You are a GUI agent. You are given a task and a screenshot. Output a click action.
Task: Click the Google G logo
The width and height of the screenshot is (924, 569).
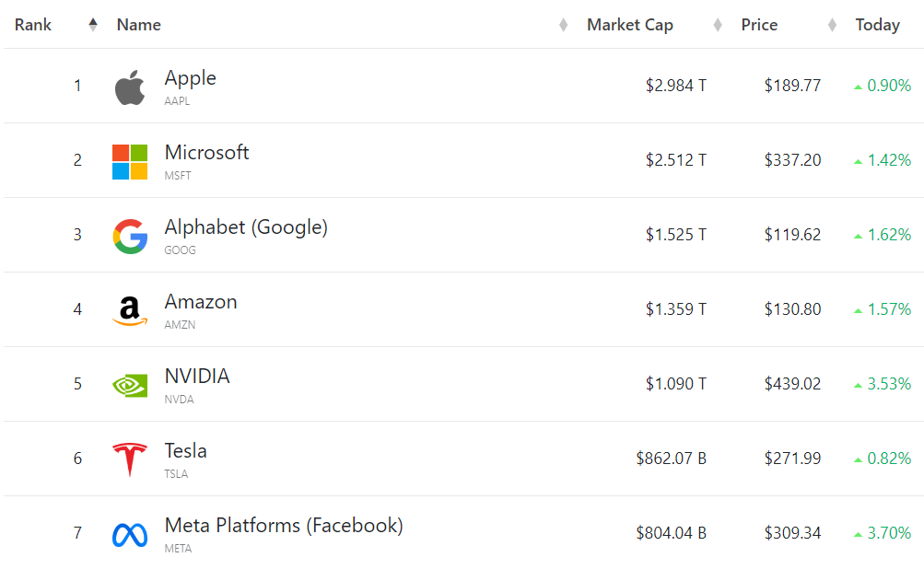point(130,237)
